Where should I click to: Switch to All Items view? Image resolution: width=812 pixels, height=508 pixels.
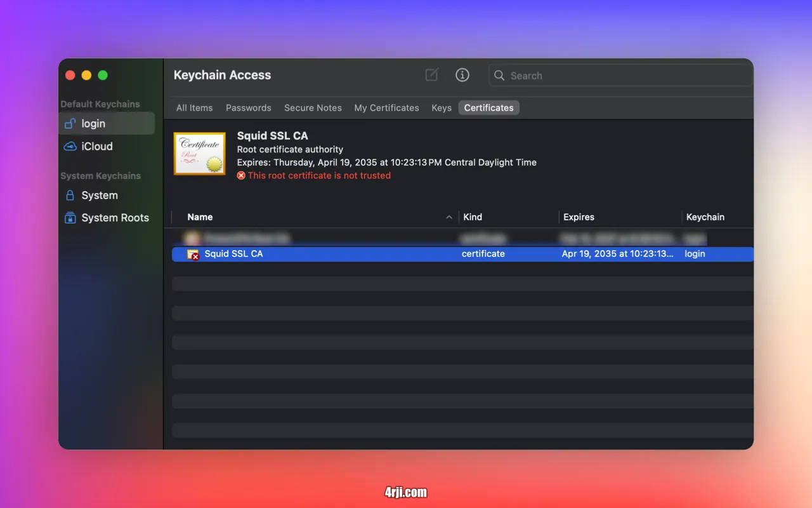194,108
